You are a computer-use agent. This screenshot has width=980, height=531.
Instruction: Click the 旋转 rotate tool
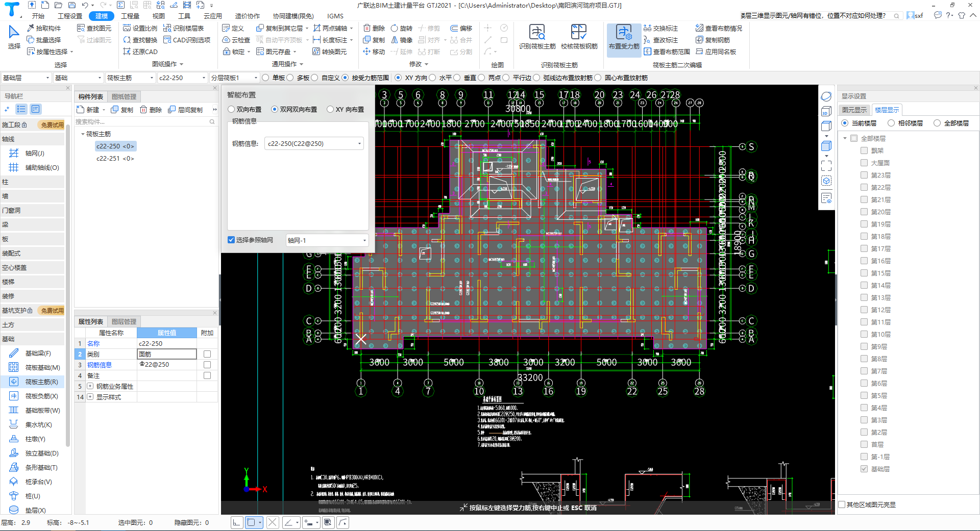click(401, 28)
